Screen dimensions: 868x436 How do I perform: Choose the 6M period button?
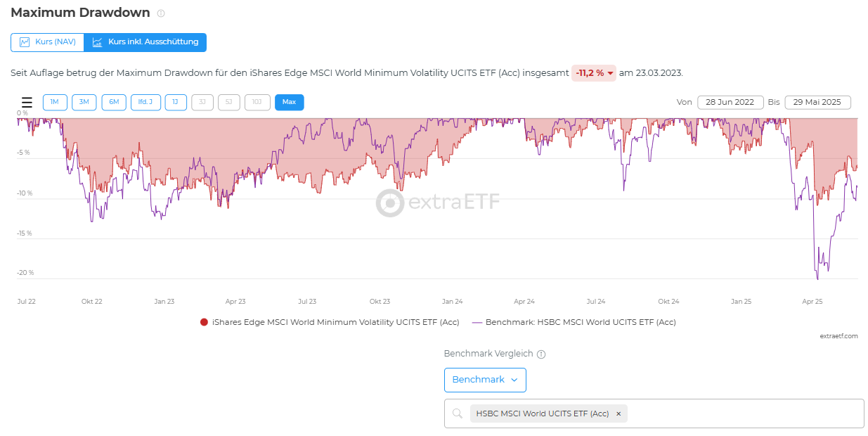click(114, 102)
